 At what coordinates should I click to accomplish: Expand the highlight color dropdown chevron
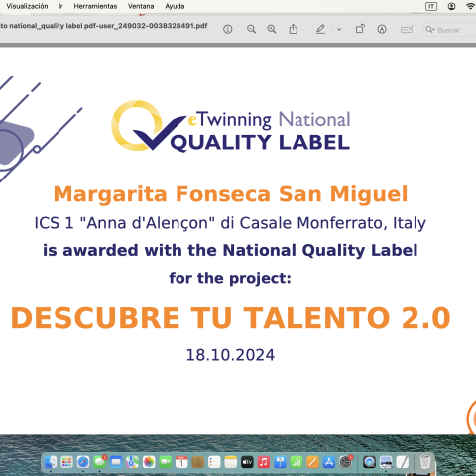click(339, 30)
